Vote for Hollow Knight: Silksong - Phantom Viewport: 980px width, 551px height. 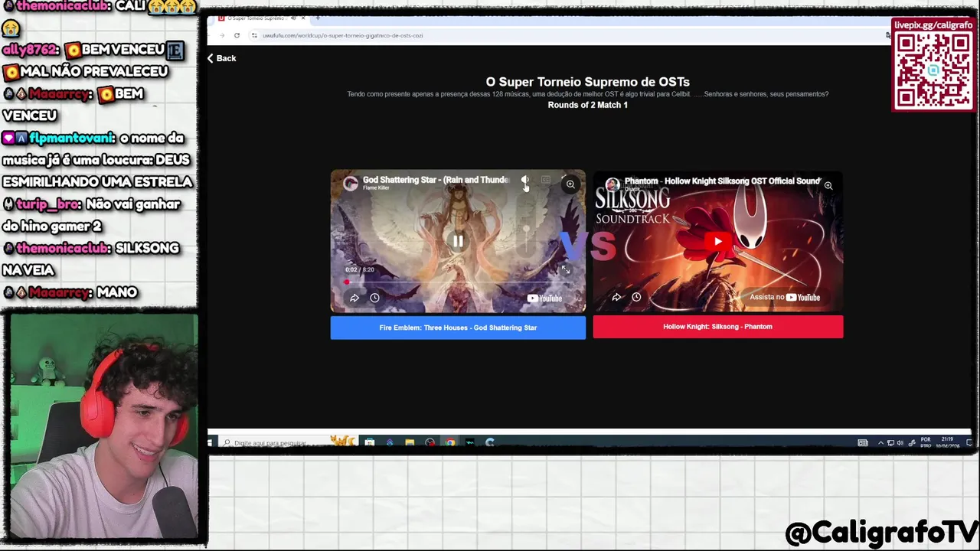(x=717, y=327)
